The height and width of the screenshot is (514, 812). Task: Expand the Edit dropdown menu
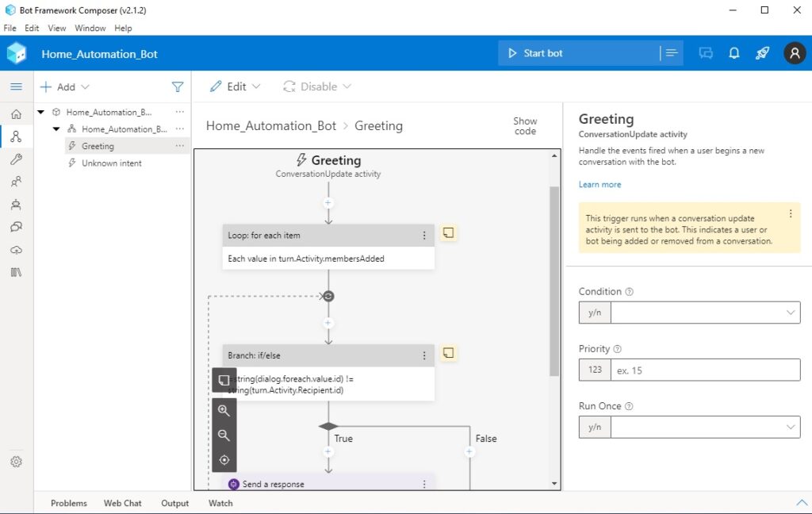pyautogui.click(x=236, y=86)
